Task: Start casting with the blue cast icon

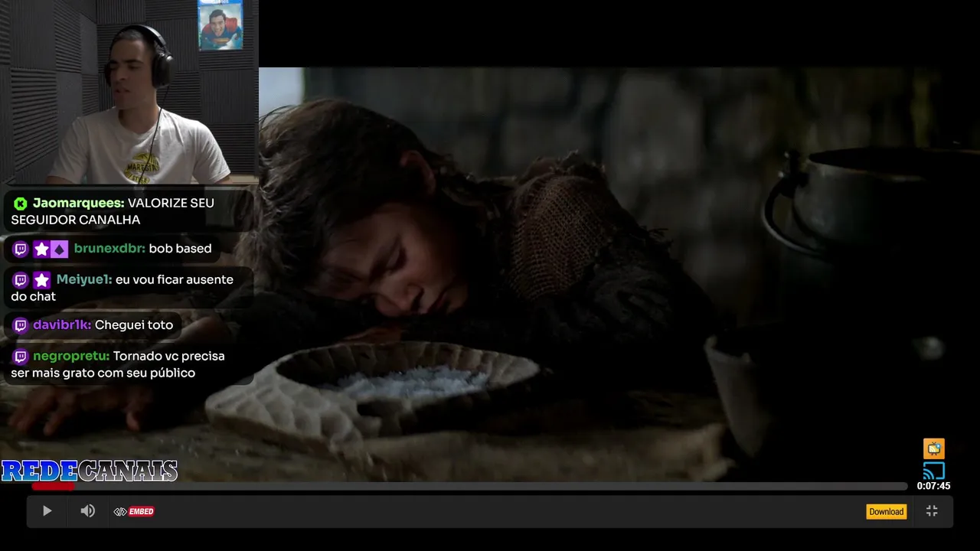Action: click(933, 470)
